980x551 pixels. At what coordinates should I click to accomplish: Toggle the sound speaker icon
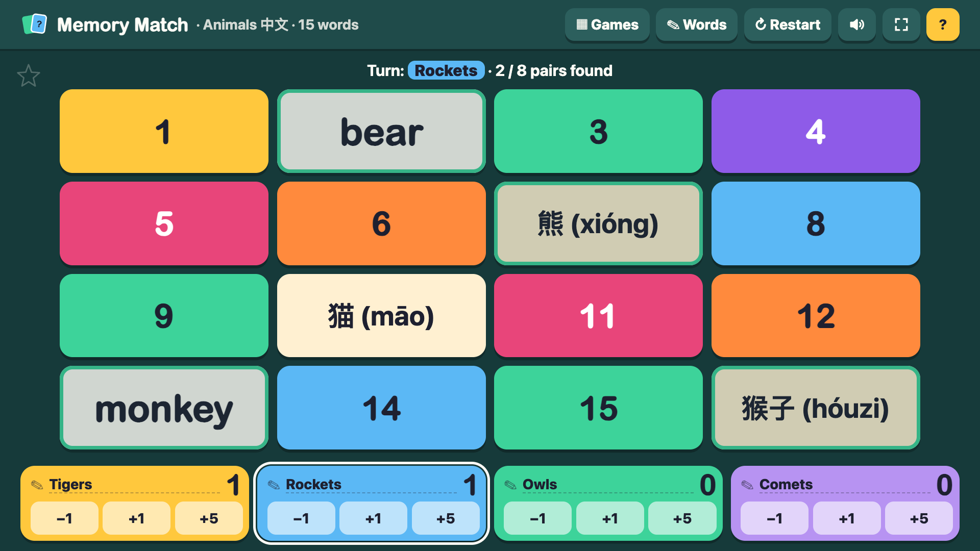pyautogui.click(x=857, y=24)
